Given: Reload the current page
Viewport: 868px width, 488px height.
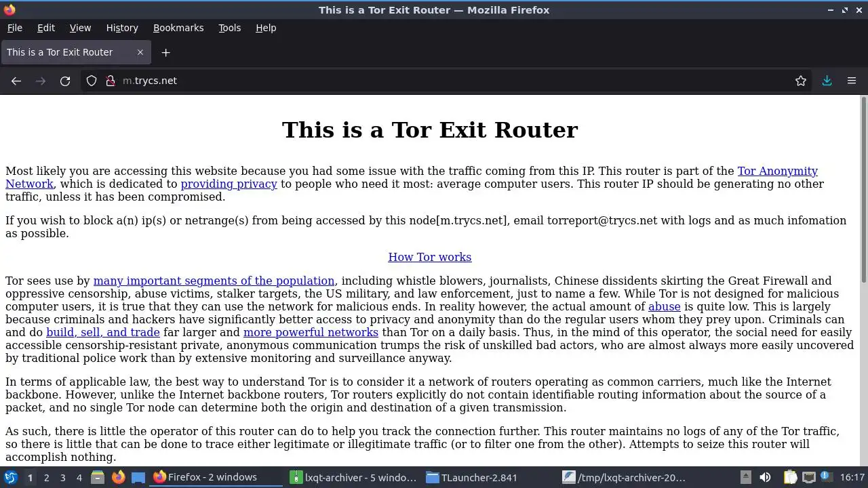Looking at the screenshot, I should coord(65,81).
